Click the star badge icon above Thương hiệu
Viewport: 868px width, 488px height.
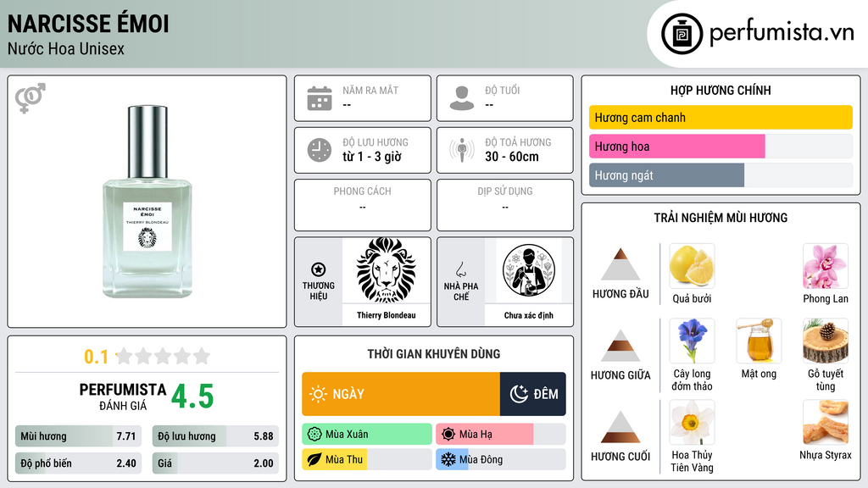pos(319,269)
